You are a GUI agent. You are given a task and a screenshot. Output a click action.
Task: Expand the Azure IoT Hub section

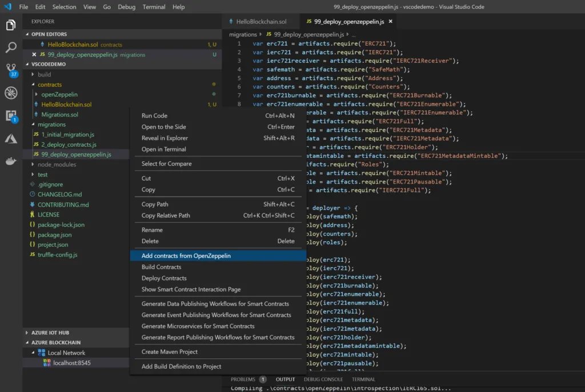(27, 332)
